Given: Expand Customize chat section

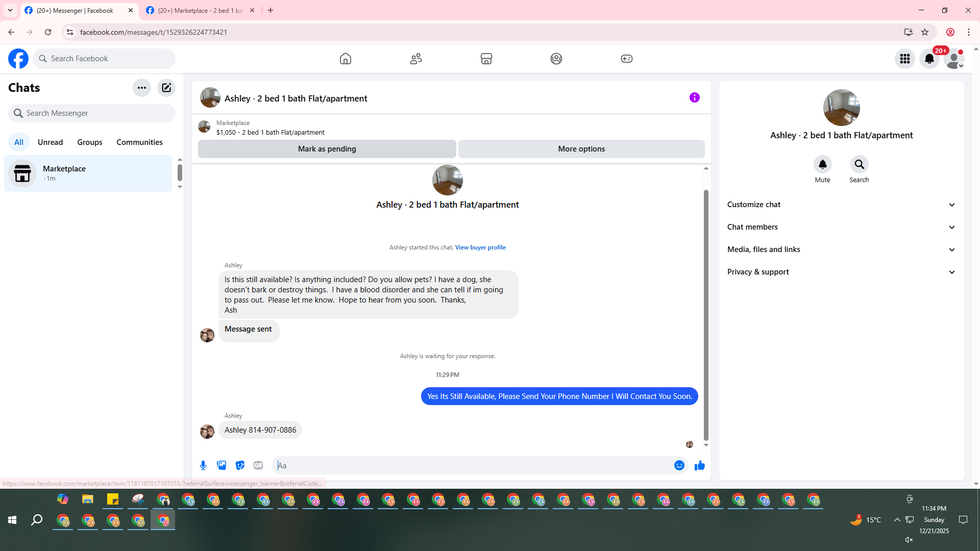Looking at the screenshot, I should pos(841,205).
